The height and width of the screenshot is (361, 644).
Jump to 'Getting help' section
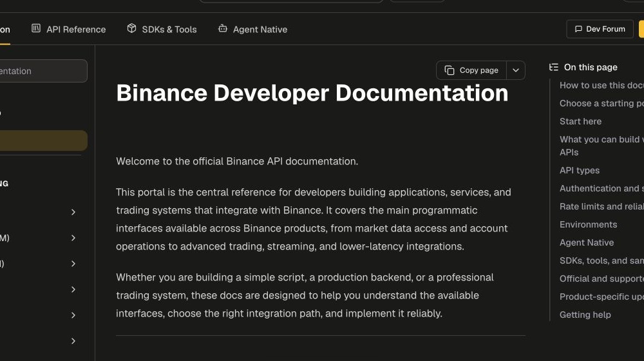pyautogui.click(x=585, y=315)
